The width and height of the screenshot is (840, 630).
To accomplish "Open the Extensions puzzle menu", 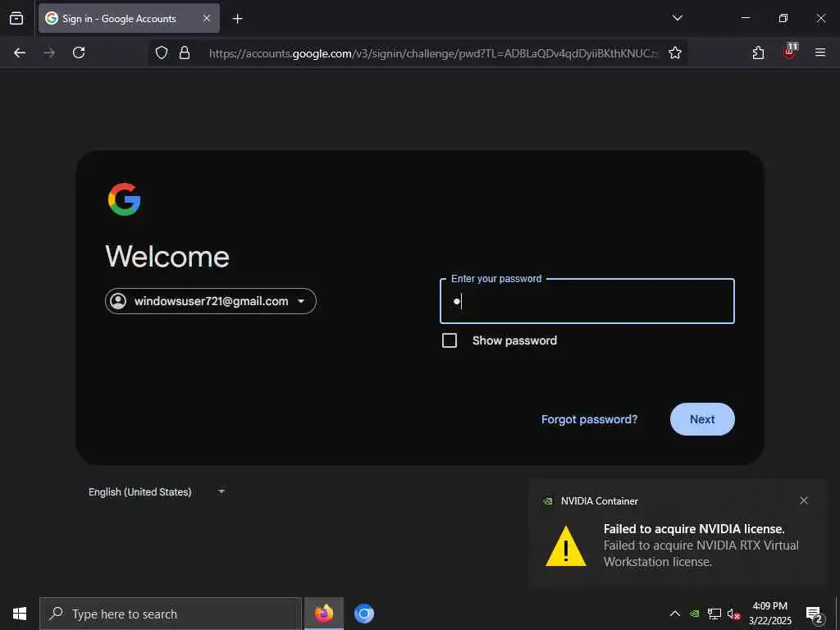I will (758, 52).
